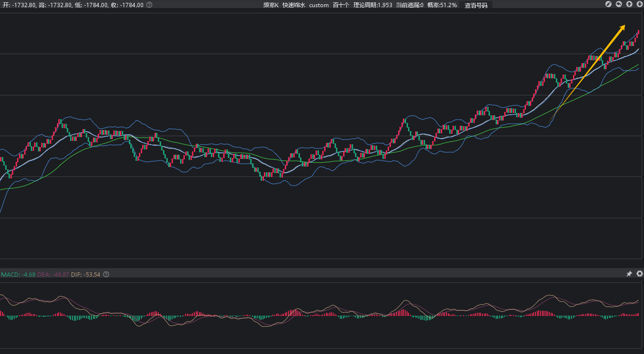Click the 低: -1784.00 value
Viewport: 644px width, 354px height.
(91, 5)
